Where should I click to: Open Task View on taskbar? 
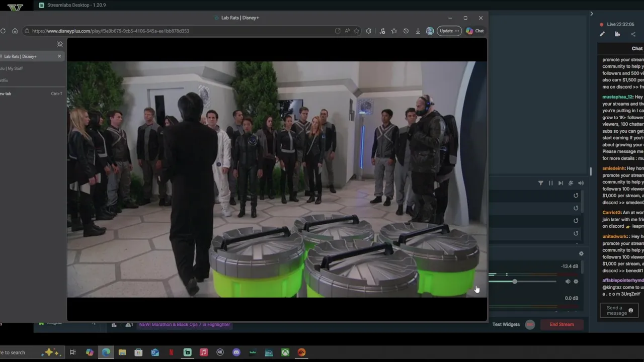tap(72, 352)
